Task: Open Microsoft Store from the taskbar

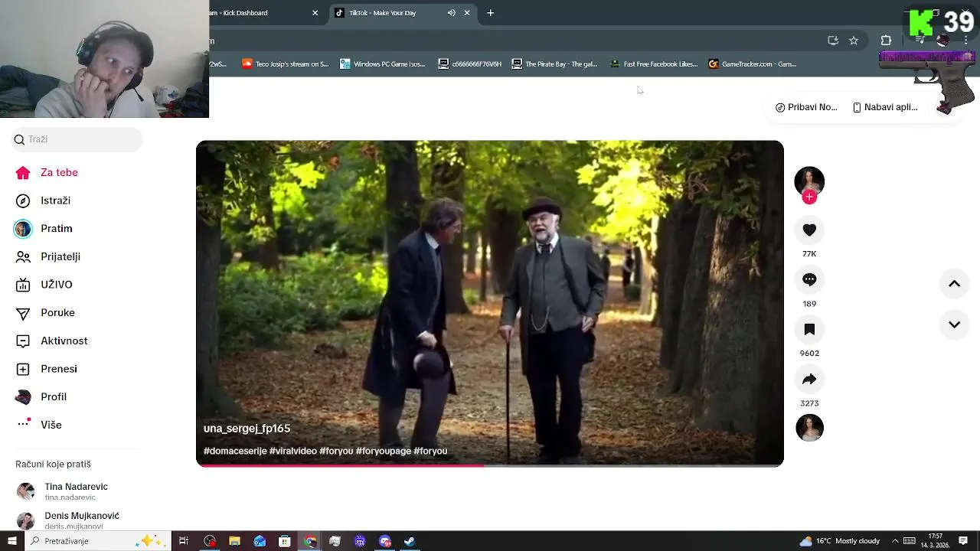Action: (x=284, y=541)
